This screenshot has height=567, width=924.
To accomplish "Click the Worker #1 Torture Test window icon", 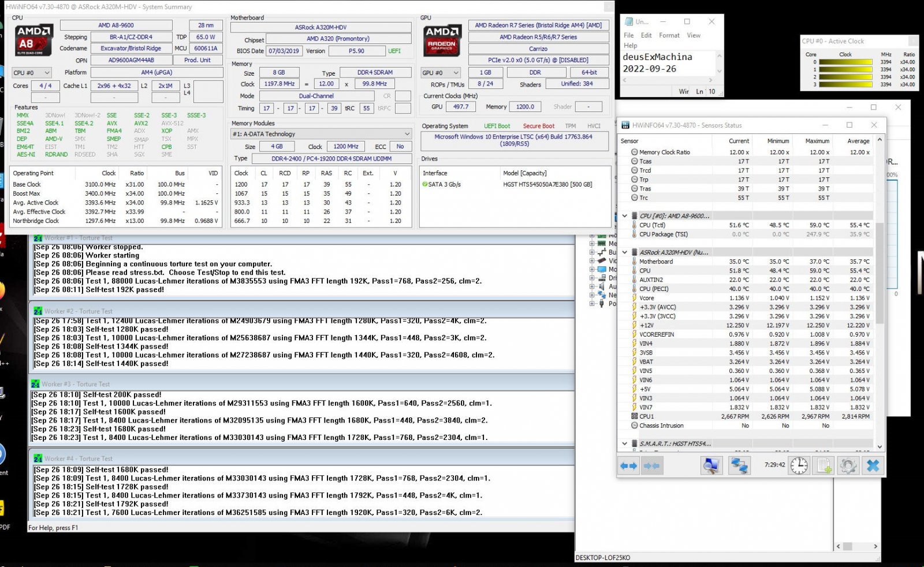I will click(38, 238).
